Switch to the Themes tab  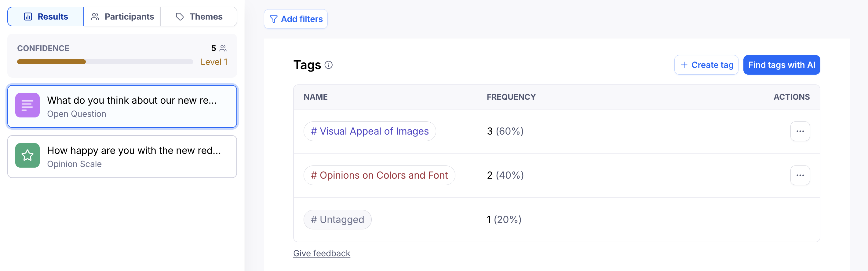[199, 17]
